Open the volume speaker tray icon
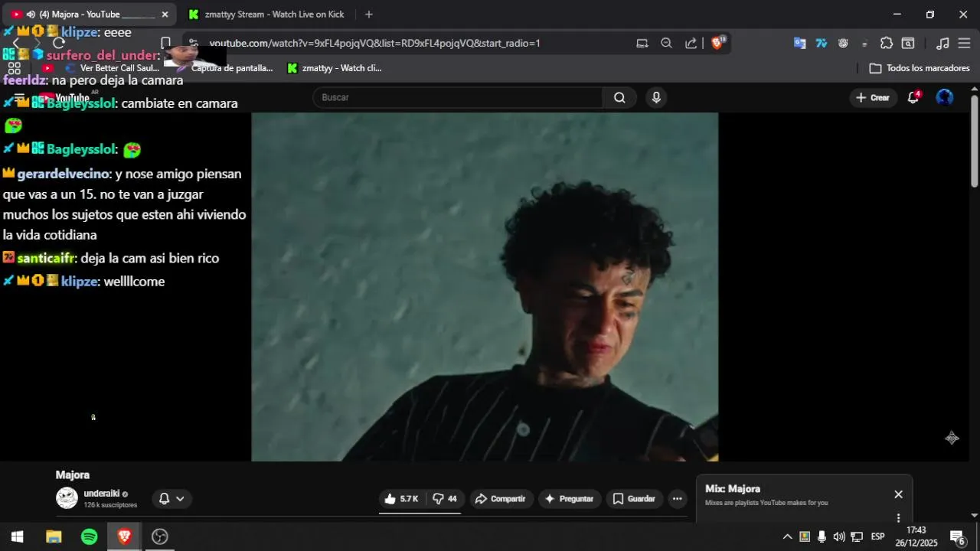Viewport: 980px width, 551px height. point(839,536)
